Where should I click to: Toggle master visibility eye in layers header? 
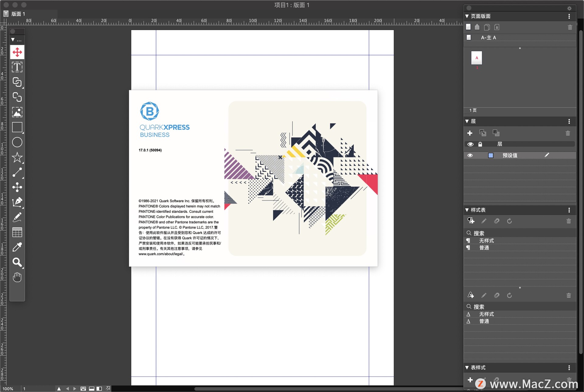[470, 144]
